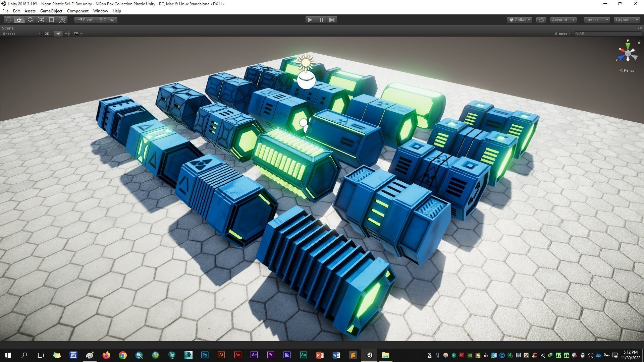Mute scene audio toggle
The image size is (644, 362).
(67, 34)
